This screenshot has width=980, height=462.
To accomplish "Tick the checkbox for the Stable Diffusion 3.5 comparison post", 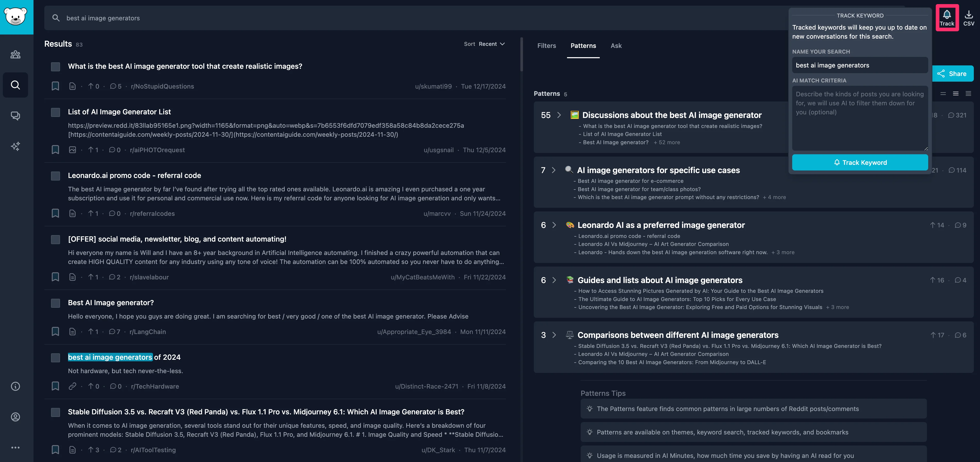I will 56,412.
